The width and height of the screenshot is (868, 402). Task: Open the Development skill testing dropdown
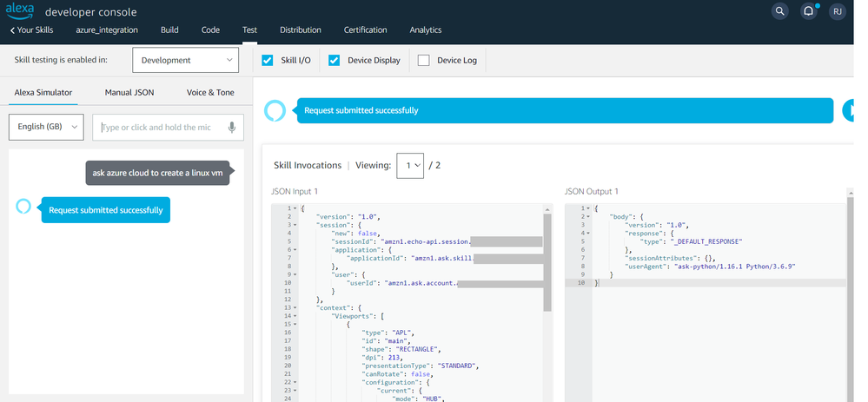(185, 60)
